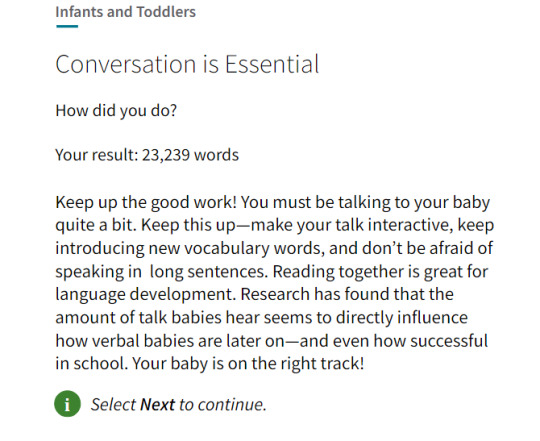Click the bold word 'Next' in the instruction
Screen dimensions: 540x441
[157, 404]
